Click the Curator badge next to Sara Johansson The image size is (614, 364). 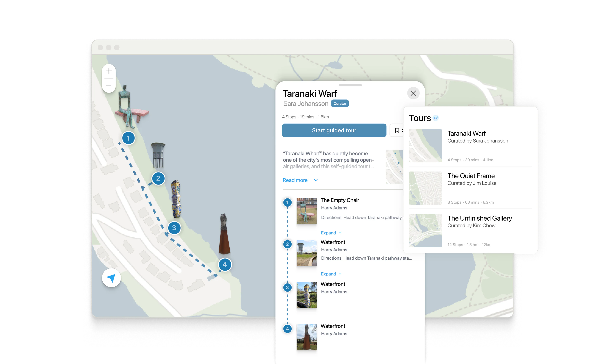tap(340, 104)
